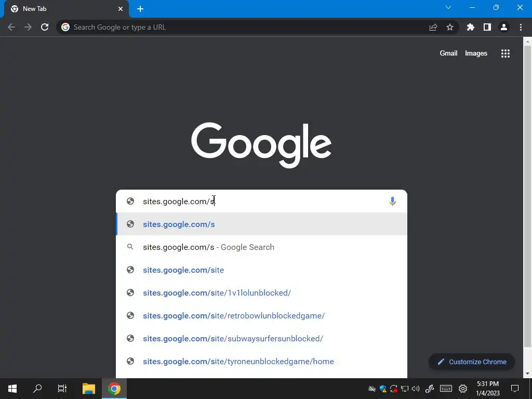
Task: Pick the 1v1lolunblocked suggestion
Action: 261,293
